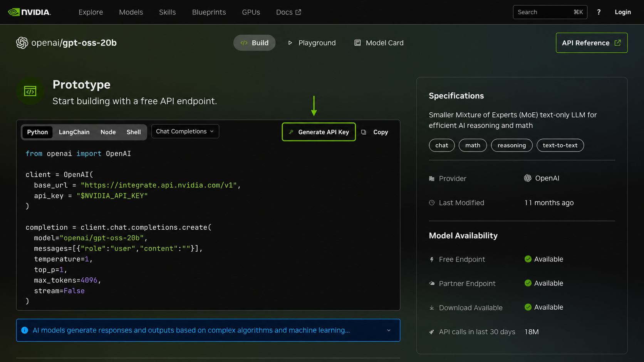
Task: Click the Login button
Action: pos(623,12)
